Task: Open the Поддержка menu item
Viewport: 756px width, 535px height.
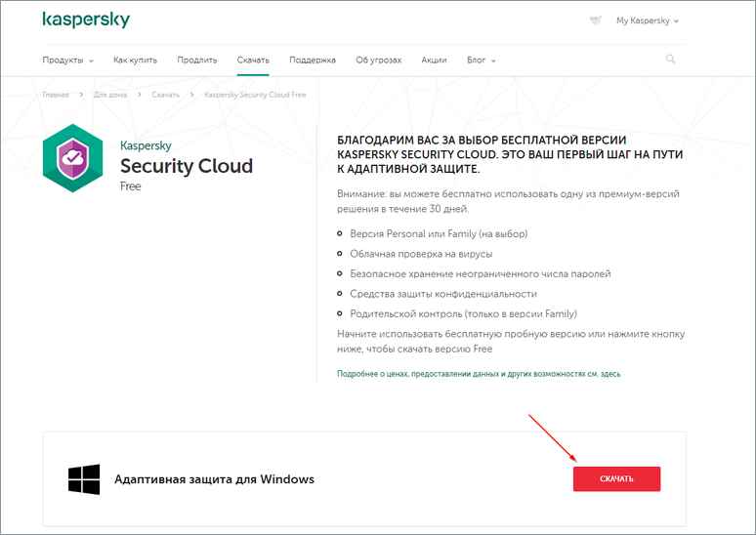Action: [313, 61]
